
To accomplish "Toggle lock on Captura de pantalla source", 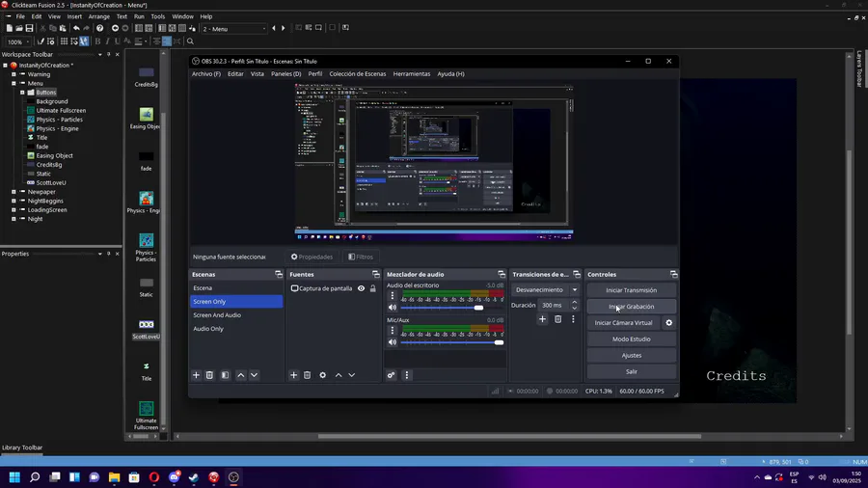I will (373, 288).
